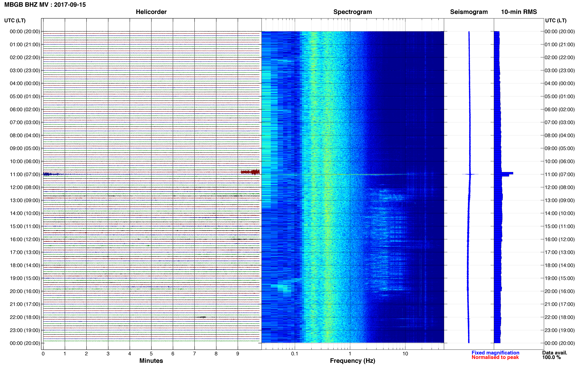This screenshot has height=368, width=588.
Task: Click the dark red event burst on the helicorder
Action: point(250,172)
